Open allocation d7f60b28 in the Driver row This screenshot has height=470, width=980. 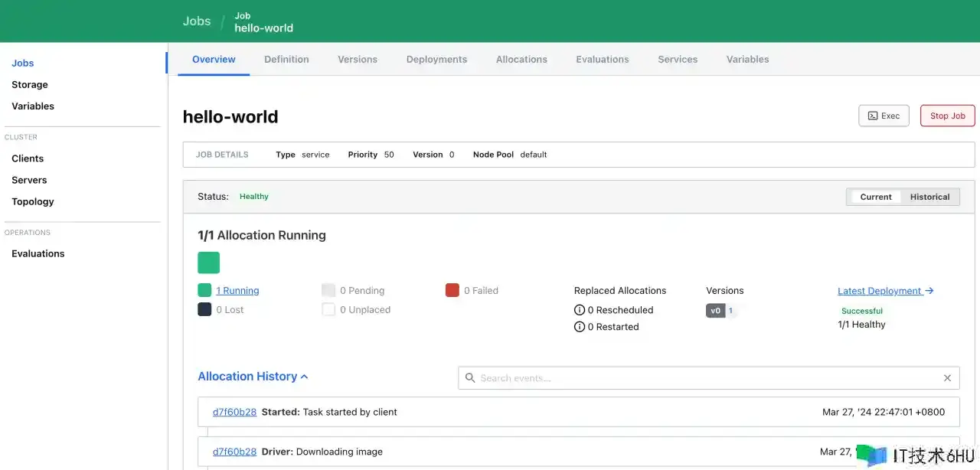click(x=234, y=452)
